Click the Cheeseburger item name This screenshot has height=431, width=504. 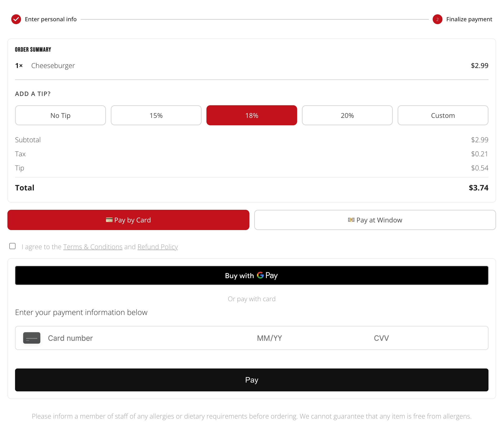tap(53, 66)
